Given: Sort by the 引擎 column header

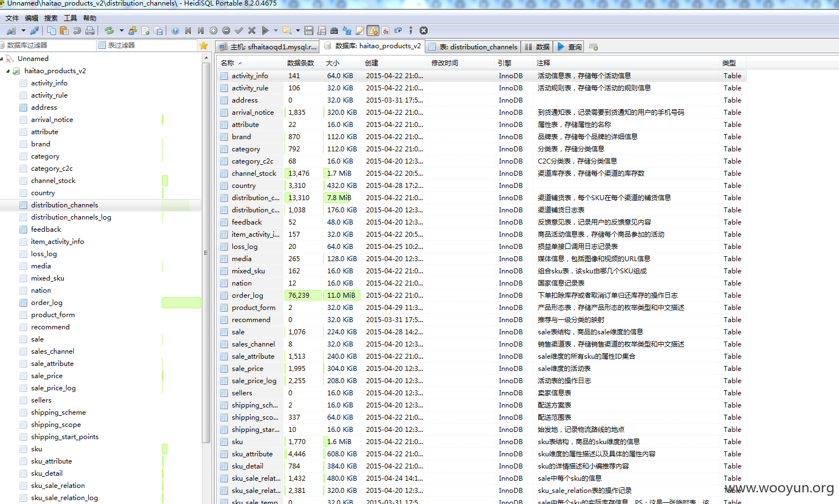Looking at the screenshot, I should click(x=513, y=63).
